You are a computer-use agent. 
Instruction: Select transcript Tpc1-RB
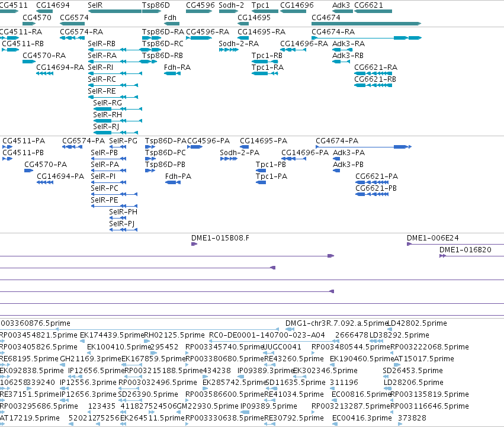pyautogui.click(x=265, y=62)
